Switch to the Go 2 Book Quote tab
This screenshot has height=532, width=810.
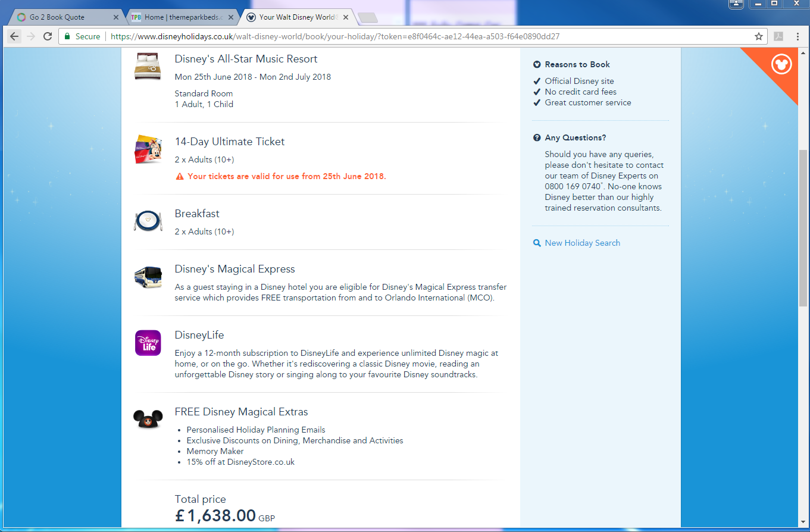[65, 17]
